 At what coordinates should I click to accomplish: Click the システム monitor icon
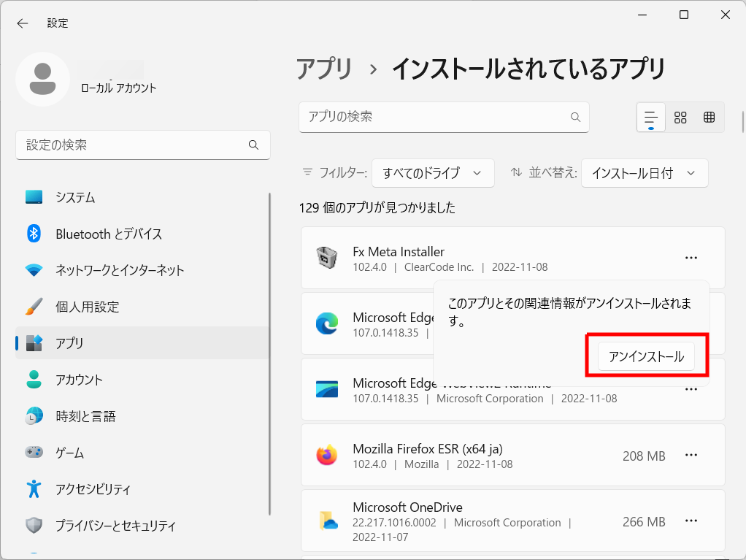[x=34, y=197]
